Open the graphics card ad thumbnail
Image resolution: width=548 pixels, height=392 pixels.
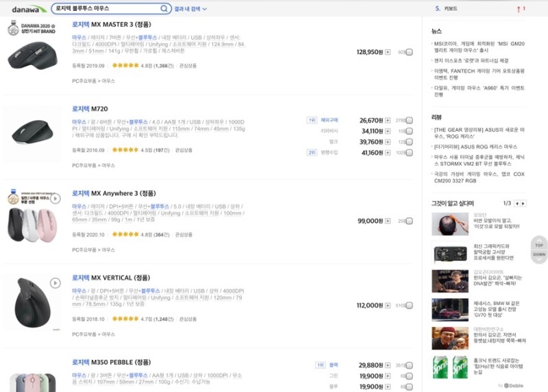[450, 253]
